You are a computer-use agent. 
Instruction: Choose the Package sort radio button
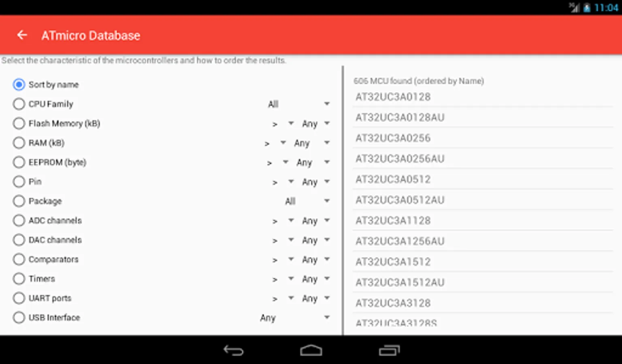point(19,201)
